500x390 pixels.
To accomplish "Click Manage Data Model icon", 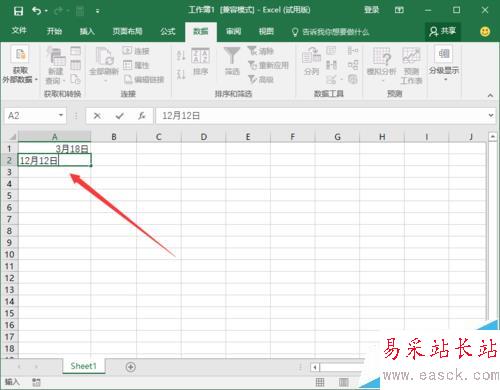I will (353, 79).
